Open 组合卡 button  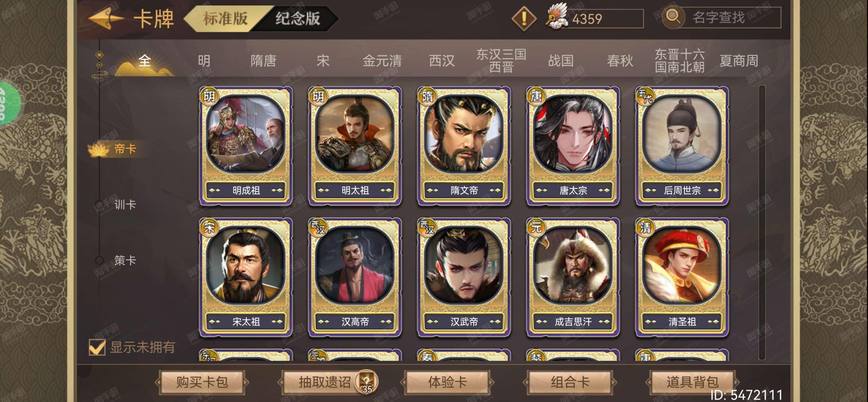click(x=570, y=382)
